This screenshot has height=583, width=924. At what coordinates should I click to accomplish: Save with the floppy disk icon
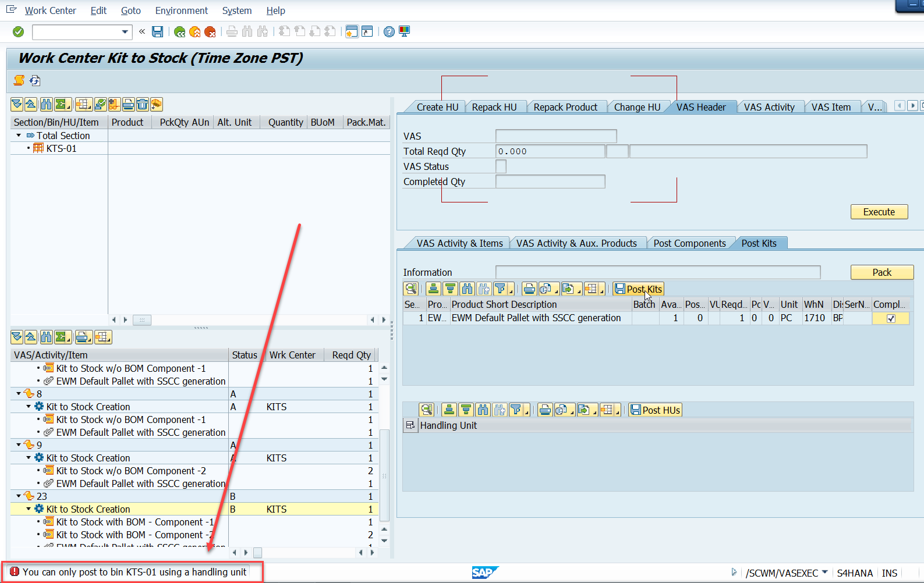[157, 31]
